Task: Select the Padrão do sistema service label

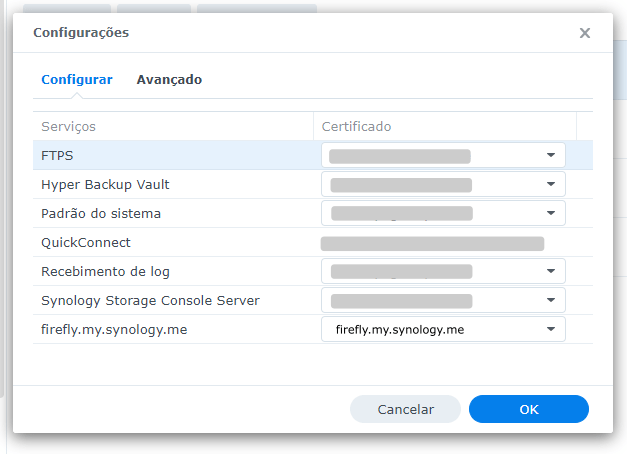Action: 101,214
